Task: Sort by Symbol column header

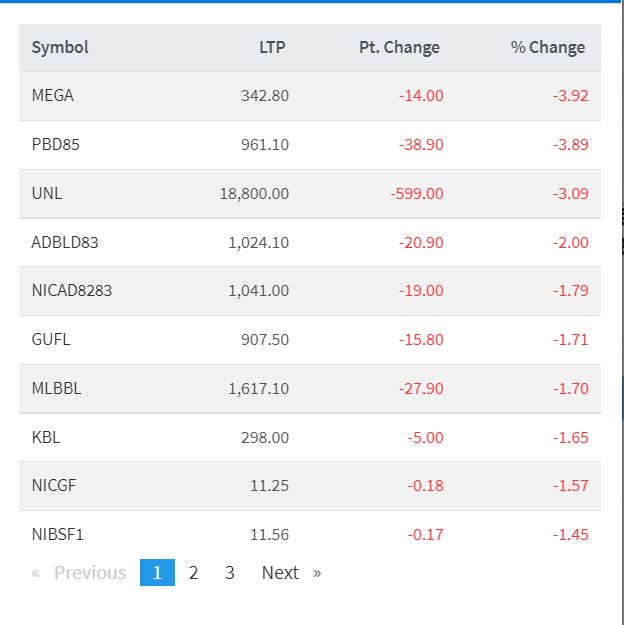Action: point(60,47)
